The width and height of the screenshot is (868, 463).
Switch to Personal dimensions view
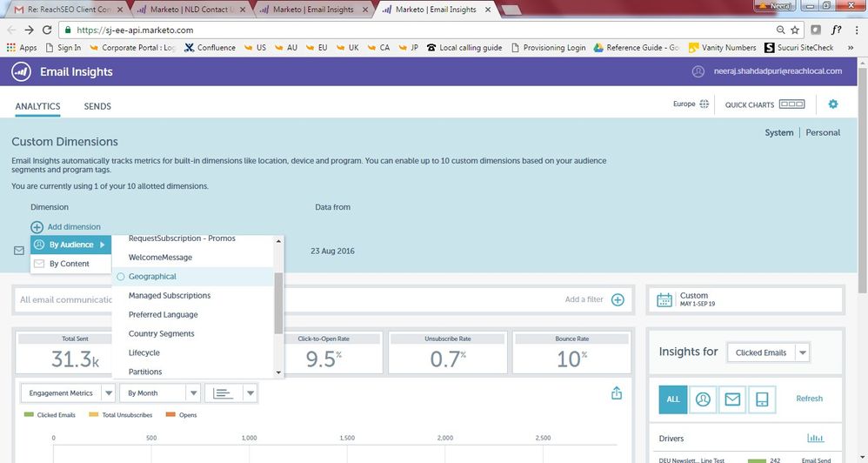pyautogui.click(x=823, y=133)
